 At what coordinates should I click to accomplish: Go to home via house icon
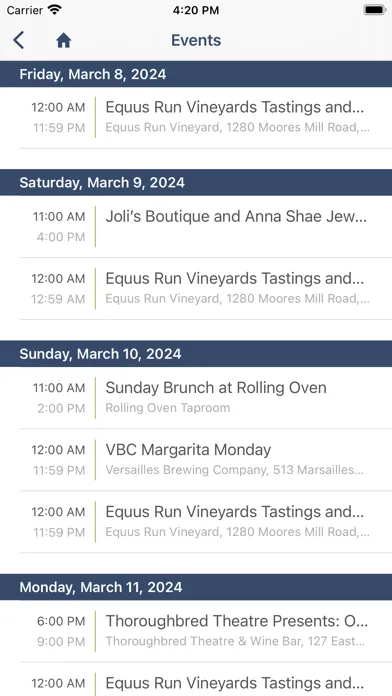point(63,41)
